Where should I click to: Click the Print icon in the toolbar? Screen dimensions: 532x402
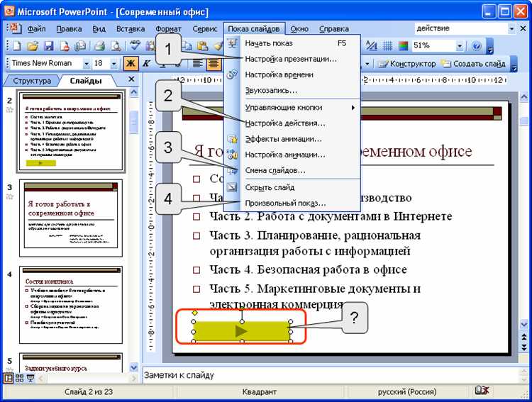(x=99, y=46)
